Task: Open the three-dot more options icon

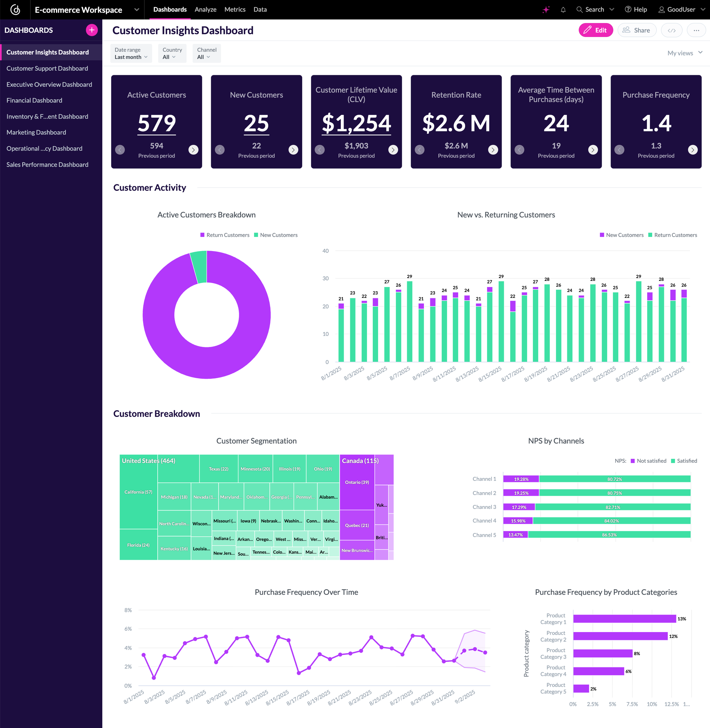Action: point(696,30)
